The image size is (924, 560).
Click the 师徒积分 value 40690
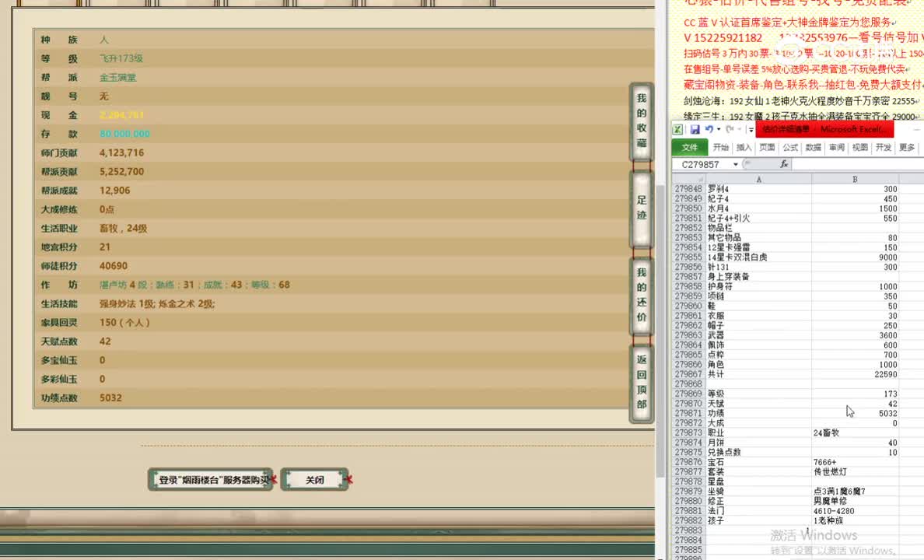point(113,266)
